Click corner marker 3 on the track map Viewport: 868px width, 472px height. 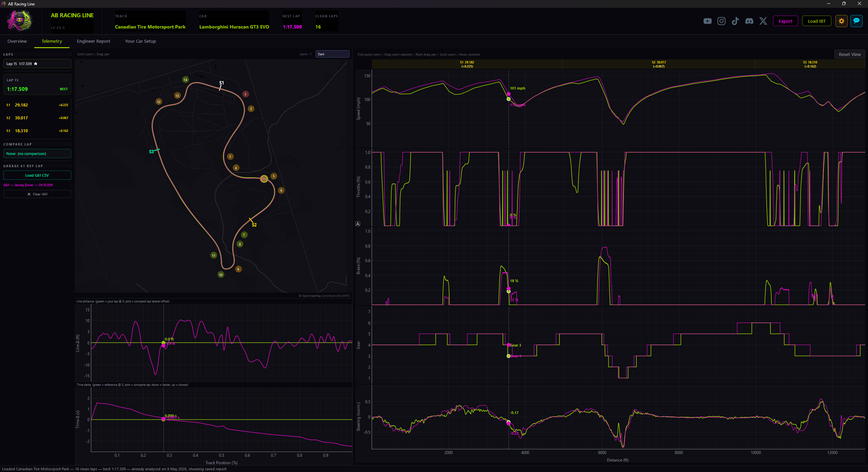[x=230, y=156]
